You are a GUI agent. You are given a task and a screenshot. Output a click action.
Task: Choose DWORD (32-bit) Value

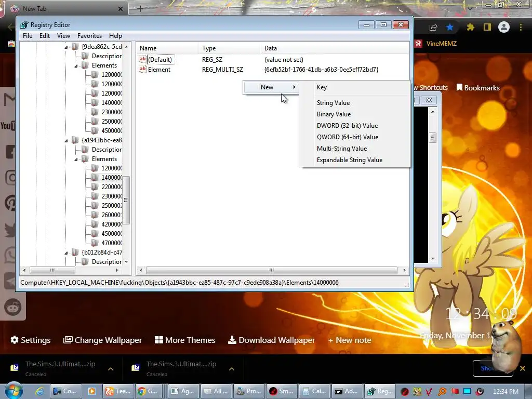pyautogui.click(x=354, y=126)
